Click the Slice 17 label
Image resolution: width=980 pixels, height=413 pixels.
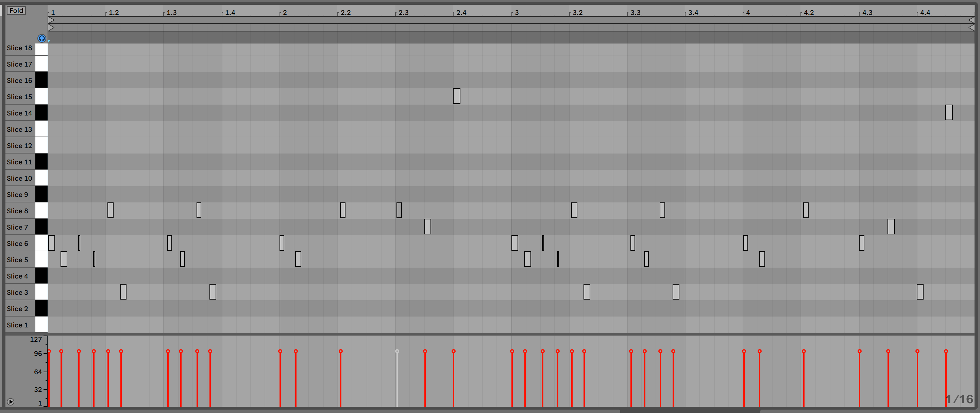point(19,64)
